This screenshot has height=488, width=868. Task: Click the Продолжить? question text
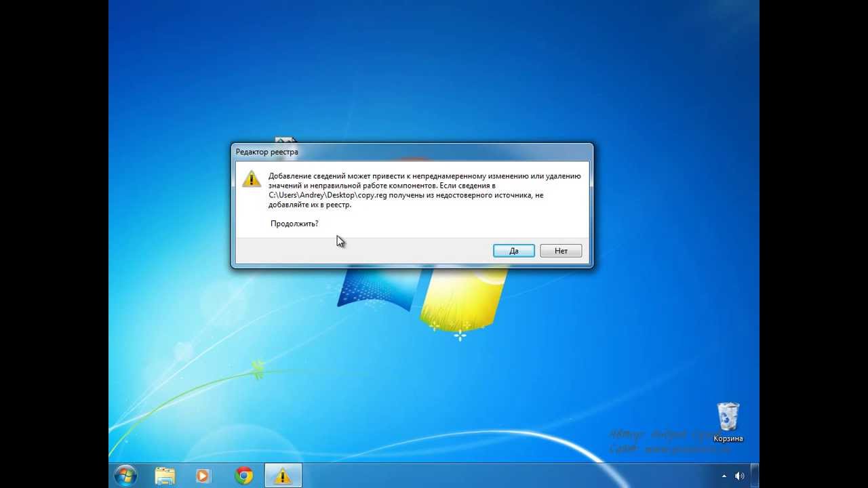294,224
